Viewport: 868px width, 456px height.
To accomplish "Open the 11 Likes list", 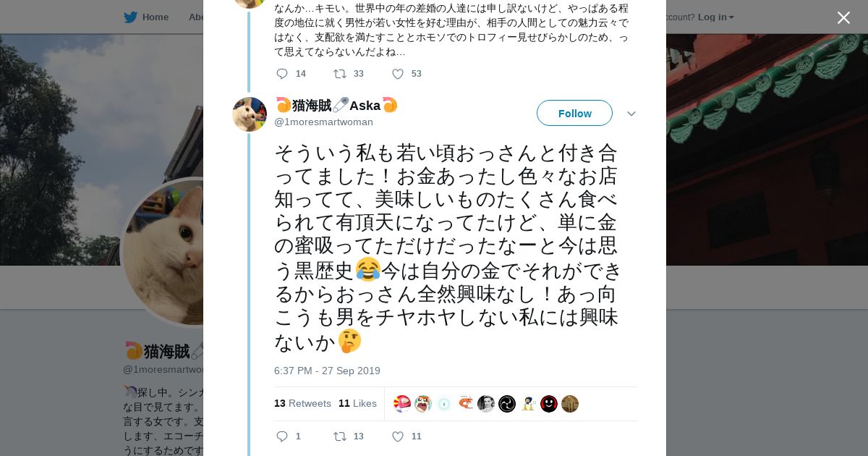I will pyautogui.click(x=357, y=403).
